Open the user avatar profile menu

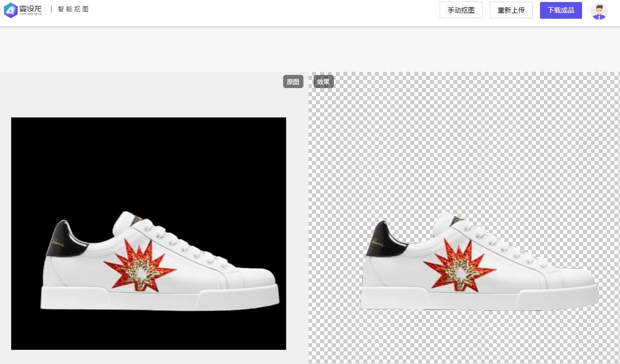tap(599, 11)
